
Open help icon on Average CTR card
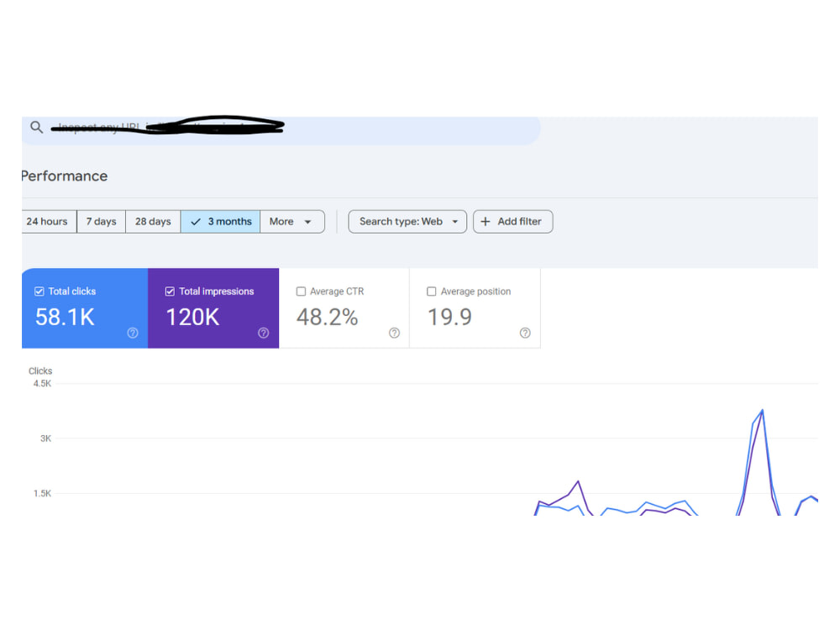(x=394, y=333)
